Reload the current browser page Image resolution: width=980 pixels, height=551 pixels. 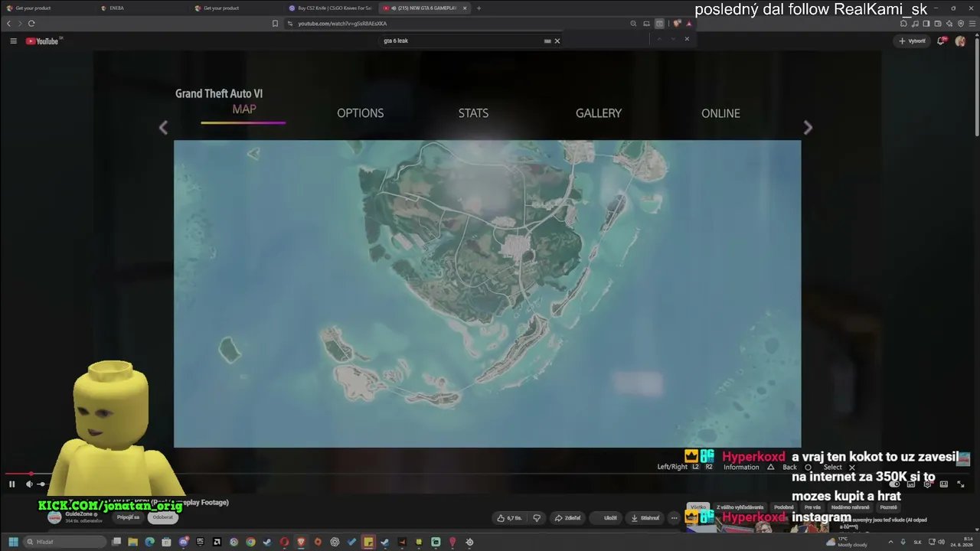point(31,24)
